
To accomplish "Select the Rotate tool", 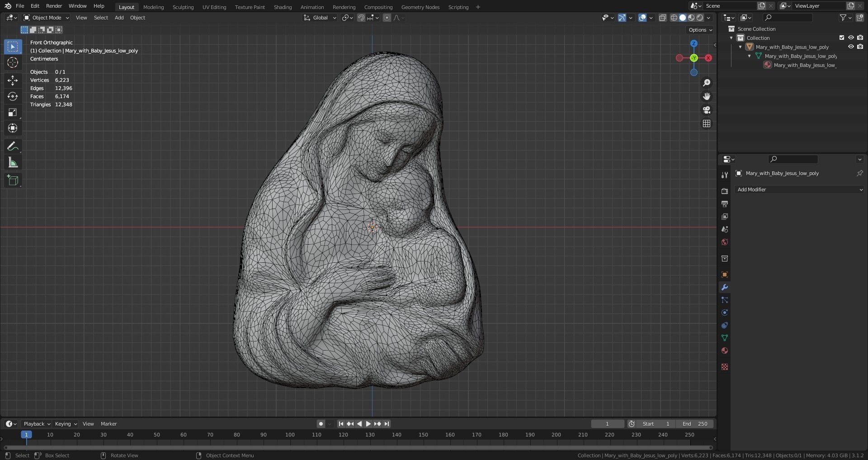I will tap(13, 96).
